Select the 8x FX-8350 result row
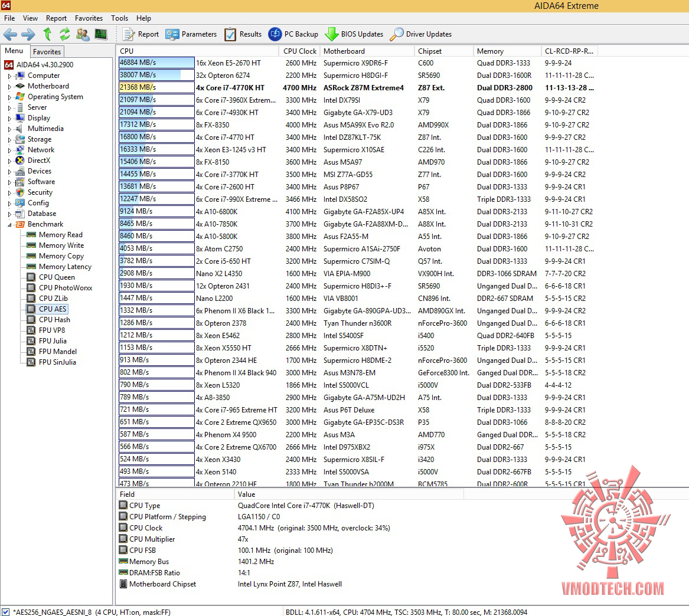This screenshot has width=689, height=616. click(358, 124)
